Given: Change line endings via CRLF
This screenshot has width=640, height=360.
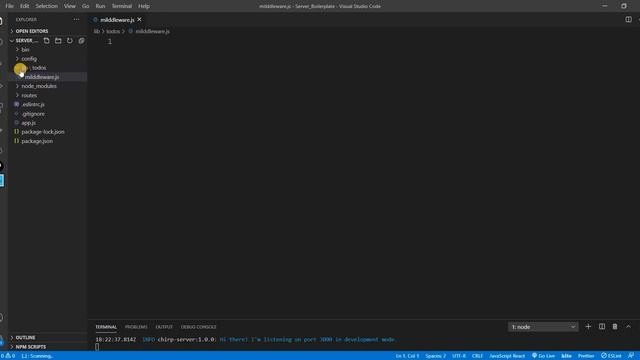Looking at the screenshot, I should pyautogui.click(x=477, y=356).
